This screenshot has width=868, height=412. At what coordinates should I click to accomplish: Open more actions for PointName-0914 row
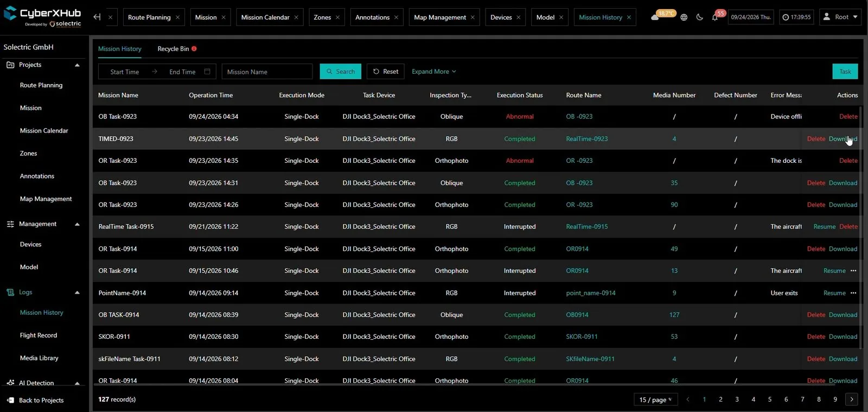point(853,293)
